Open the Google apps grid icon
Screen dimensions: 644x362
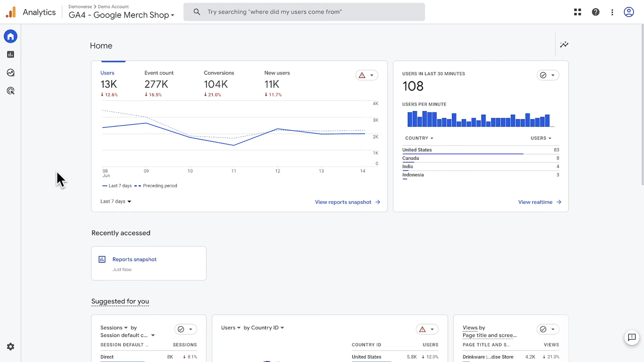578,12
